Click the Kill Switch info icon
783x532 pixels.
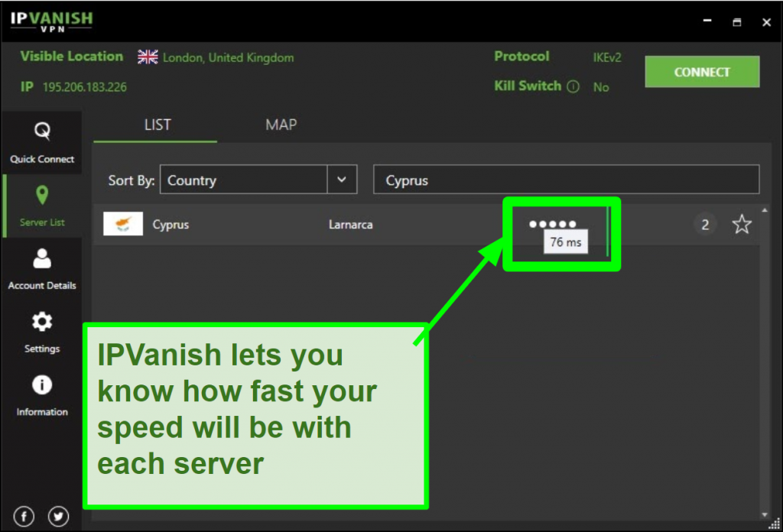tap(573, 86)
